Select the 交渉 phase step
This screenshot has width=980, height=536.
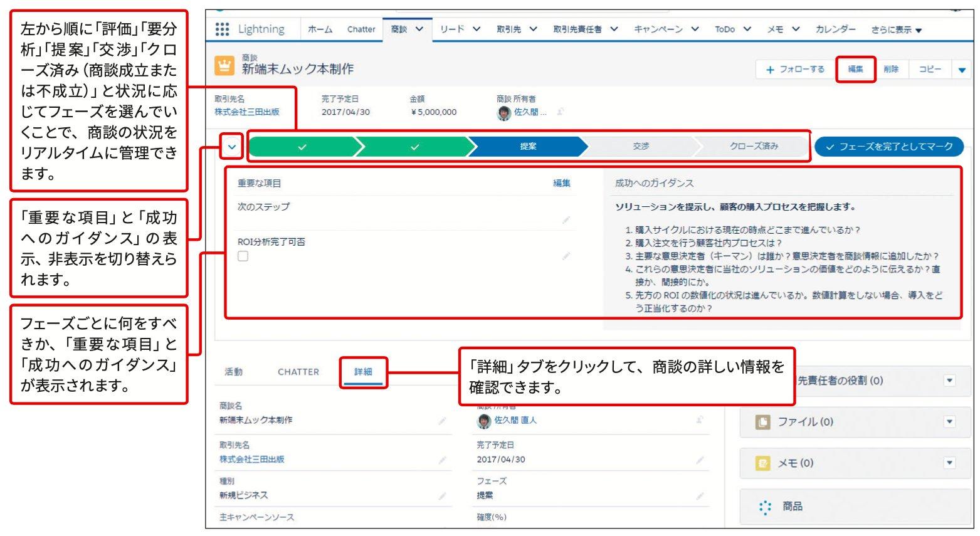point(641,147)
